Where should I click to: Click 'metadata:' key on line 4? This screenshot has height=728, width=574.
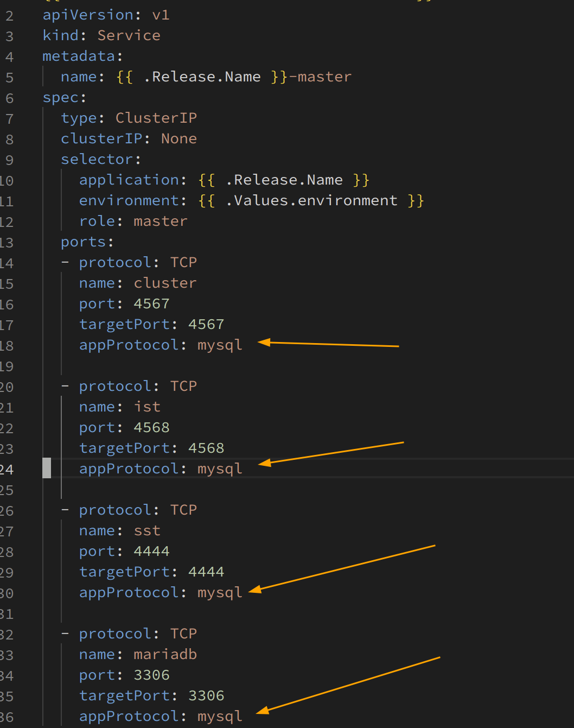tap(82, 56)
